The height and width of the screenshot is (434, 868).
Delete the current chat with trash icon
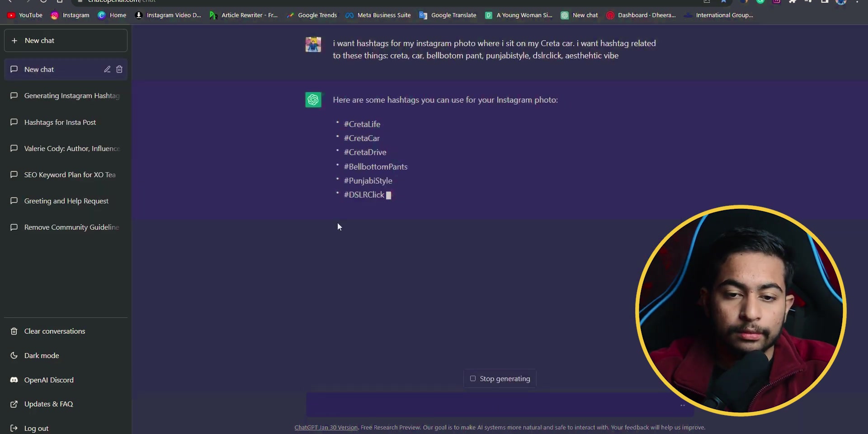[119, 69]
